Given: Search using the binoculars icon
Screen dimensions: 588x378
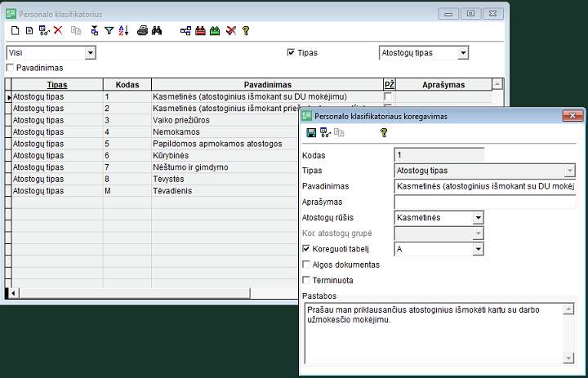Looking at the screenshot, I should pyautogui.click(x=158, y=30).
